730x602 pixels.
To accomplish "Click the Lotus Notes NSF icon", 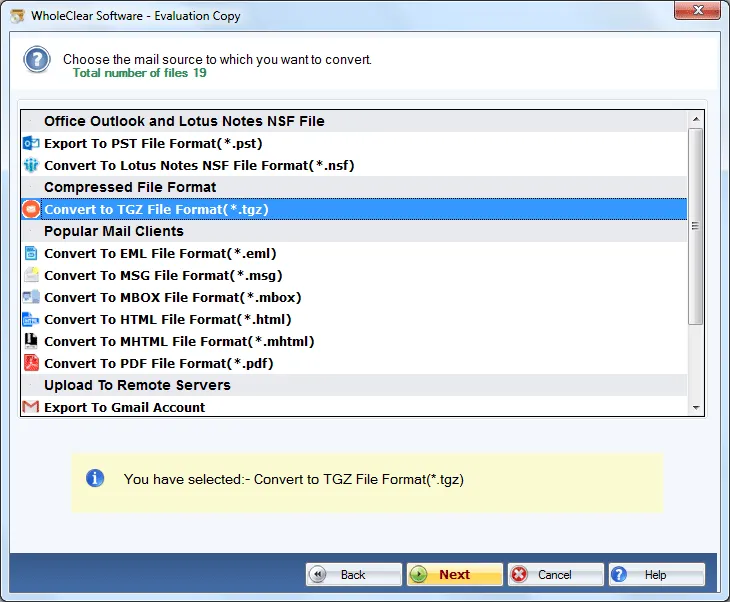I will (x=31, y=165).
